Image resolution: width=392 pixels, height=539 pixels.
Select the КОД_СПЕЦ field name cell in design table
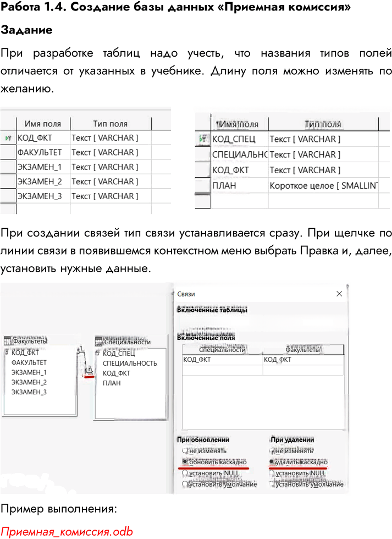(x=240, y=139)
